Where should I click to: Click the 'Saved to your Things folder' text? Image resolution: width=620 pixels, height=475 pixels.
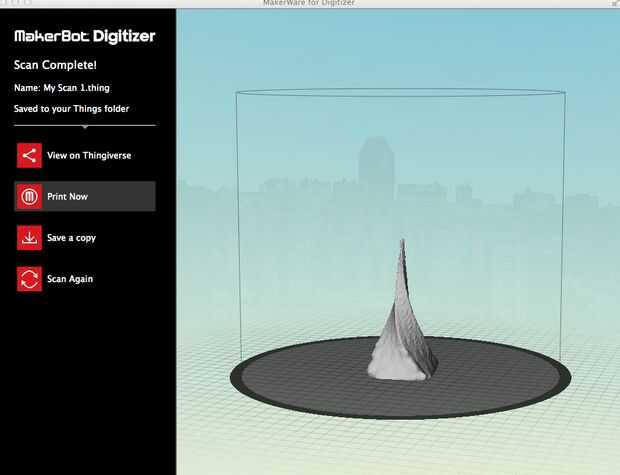pyautogui.click(x=72, y=109)
